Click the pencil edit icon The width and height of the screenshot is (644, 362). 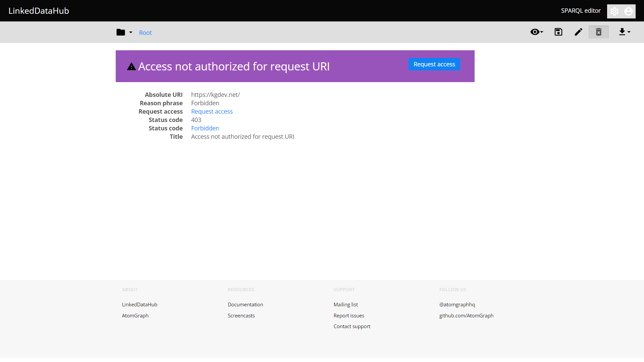(579, 32)
